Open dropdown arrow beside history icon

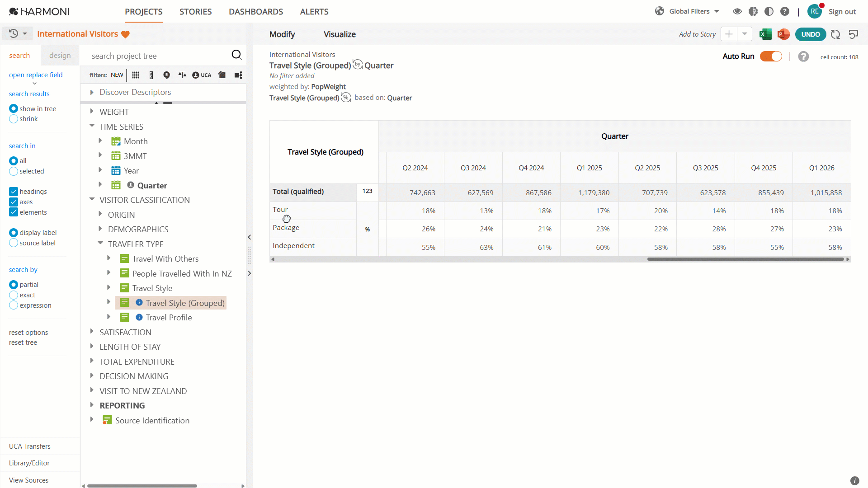pyautogui.click(x=25, y=33)
